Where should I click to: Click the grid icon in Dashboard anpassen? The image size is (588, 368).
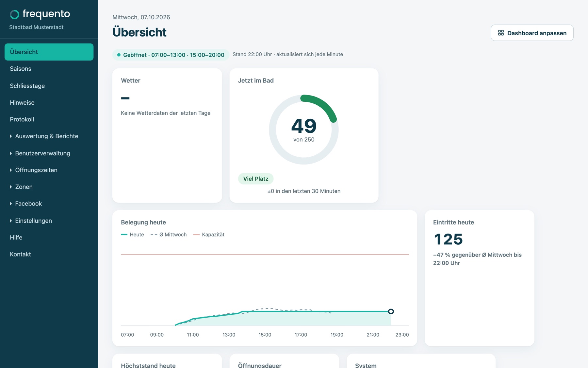pos(501,33)
